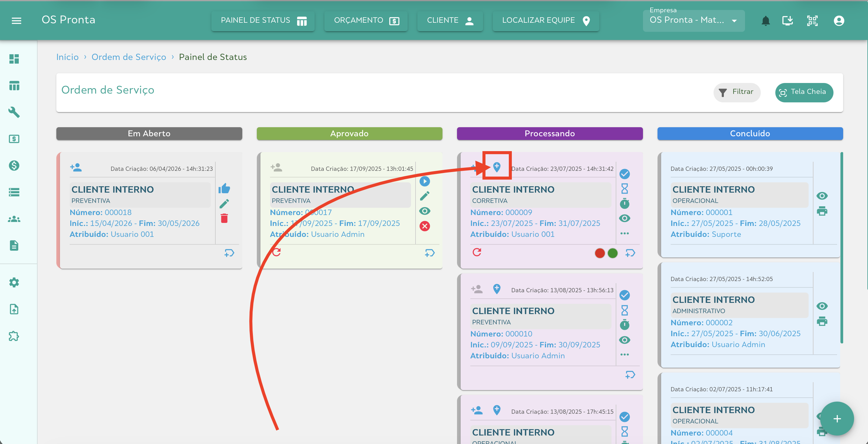Open ORÇAMENTO top menu item
Image resolution: width=868 pixels, height=444 pixels.
tap(366, 21)
